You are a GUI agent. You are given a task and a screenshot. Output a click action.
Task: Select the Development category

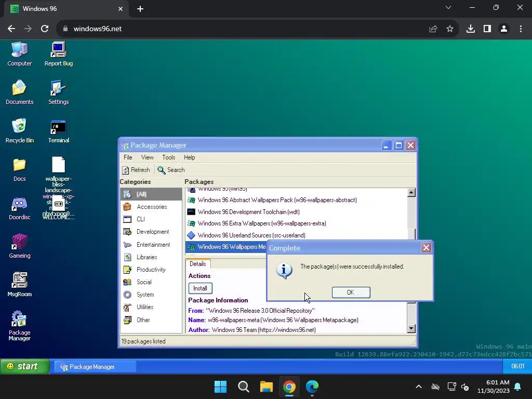pos(151,232)
